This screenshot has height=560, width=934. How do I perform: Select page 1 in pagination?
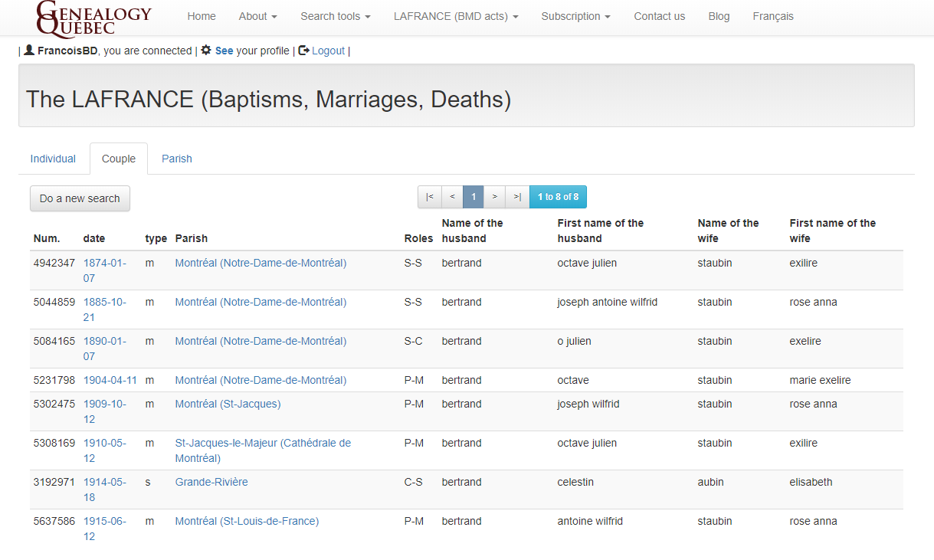click(x=474, y=197)
